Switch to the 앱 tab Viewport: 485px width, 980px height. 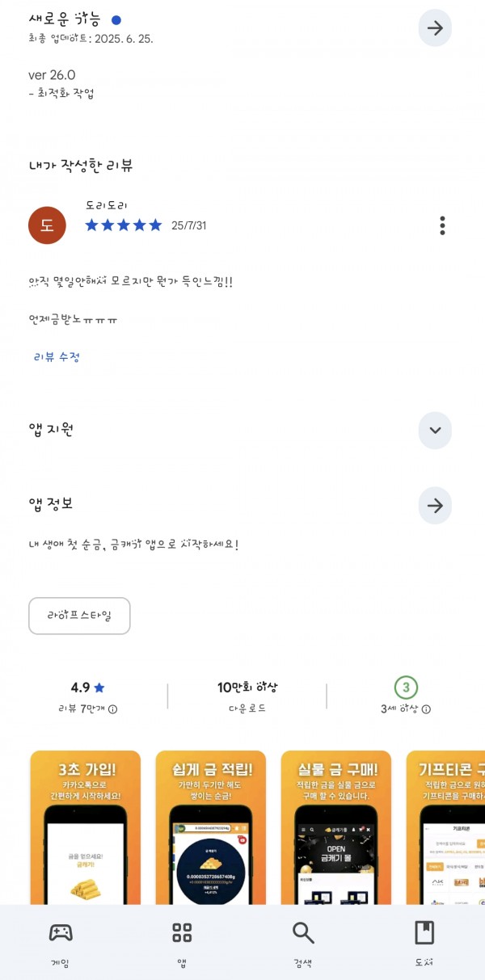click(x=182, y=944)
